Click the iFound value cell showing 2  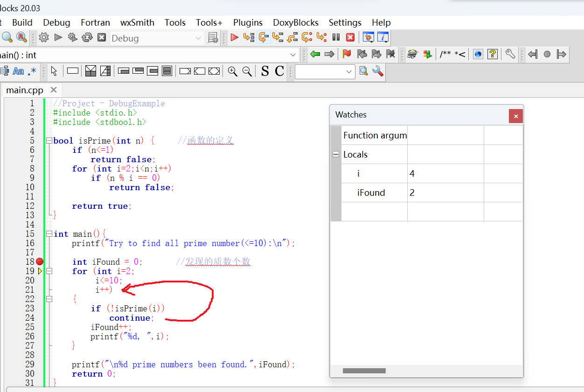445,193
